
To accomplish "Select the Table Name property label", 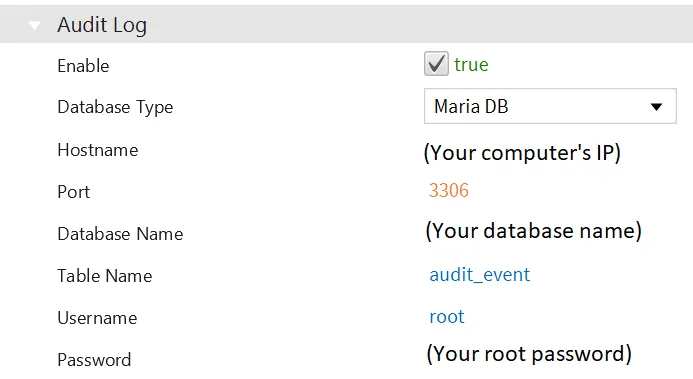I will coord(105,276).
